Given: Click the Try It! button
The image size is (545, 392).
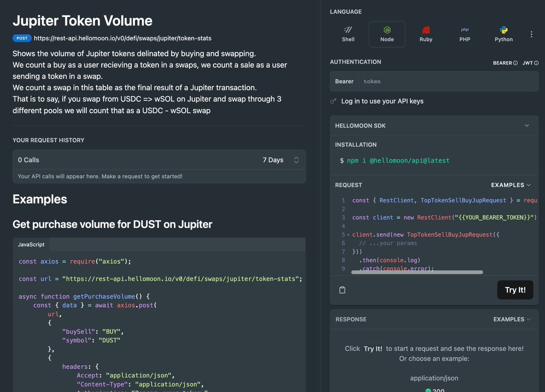Looking at the screenshot, I should 515,290.
